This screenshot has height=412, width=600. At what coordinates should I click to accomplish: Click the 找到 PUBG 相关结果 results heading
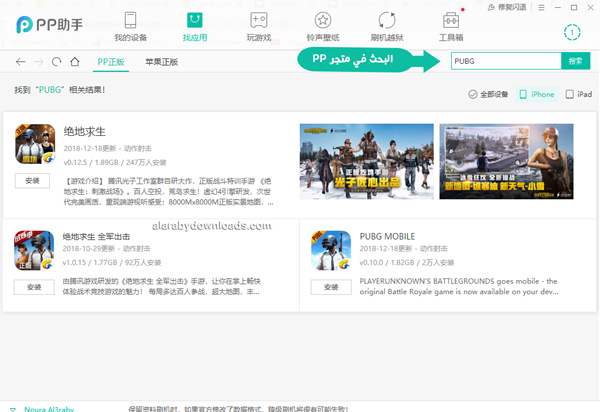pyautogui.click(x=60, y=90)
